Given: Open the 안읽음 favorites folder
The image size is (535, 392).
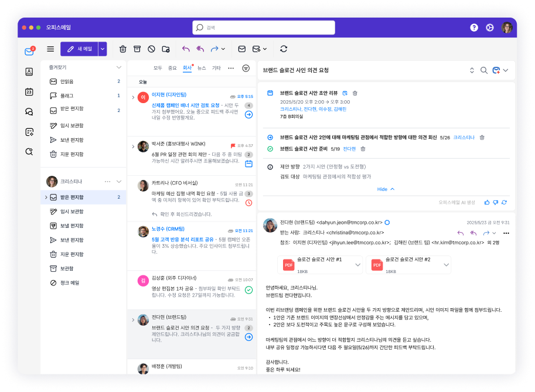Looking at the screenshot, I should pyautogui.click(x=83, y=81).
